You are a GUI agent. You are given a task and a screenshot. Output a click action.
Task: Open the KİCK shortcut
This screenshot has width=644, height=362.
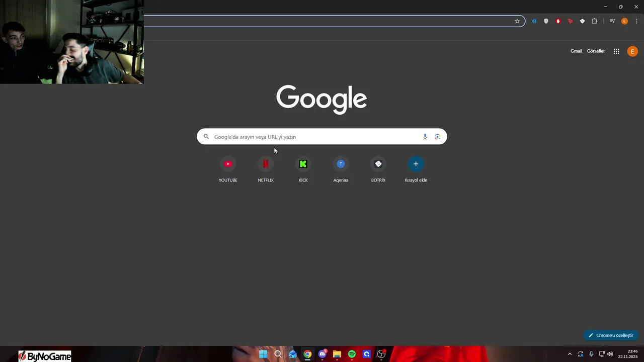click(303, 170)
